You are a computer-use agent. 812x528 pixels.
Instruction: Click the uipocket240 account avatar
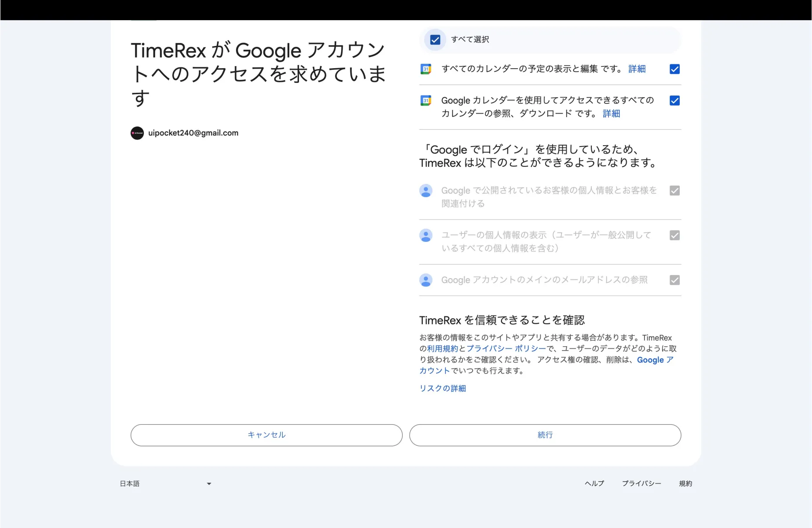pos(137,133)
